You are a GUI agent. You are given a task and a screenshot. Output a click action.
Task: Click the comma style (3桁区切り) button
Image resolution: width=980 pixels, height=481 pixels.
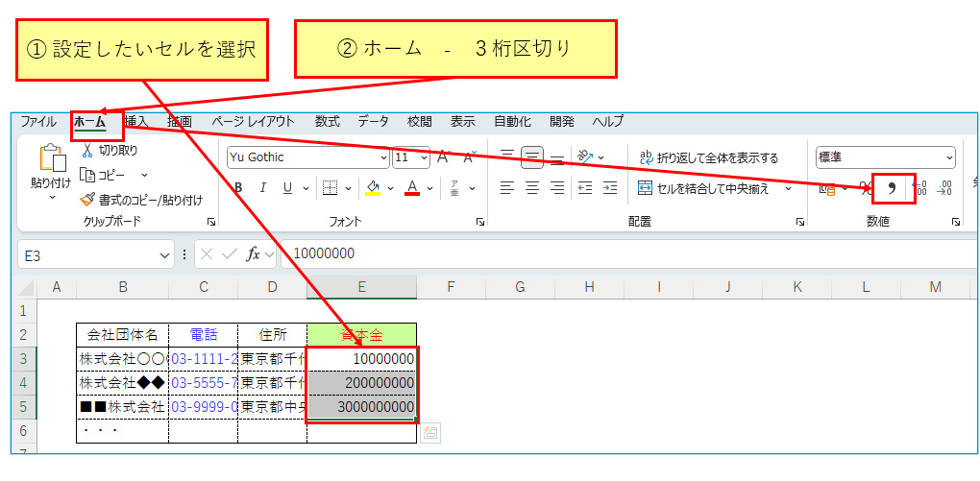click(x=892, y=188)
